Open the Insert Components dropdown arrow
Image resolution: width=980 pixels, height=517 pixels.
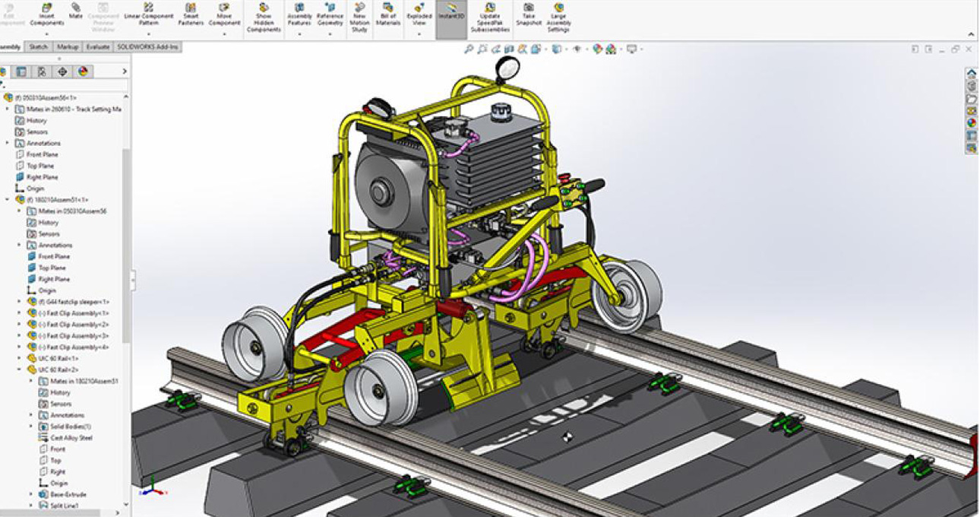[46, 34]
